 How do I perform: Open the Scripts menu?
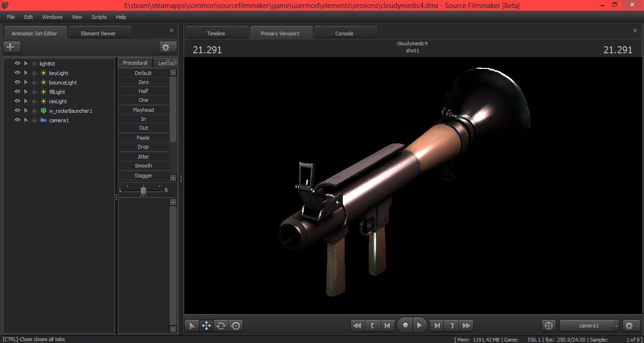click(x=99, y=17)
